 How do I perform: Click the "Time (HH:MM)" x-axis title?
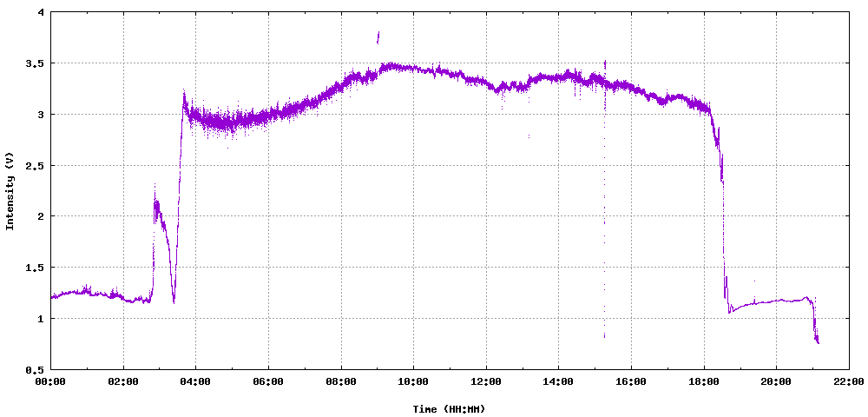pyautogui.click(x=449, y=409)
